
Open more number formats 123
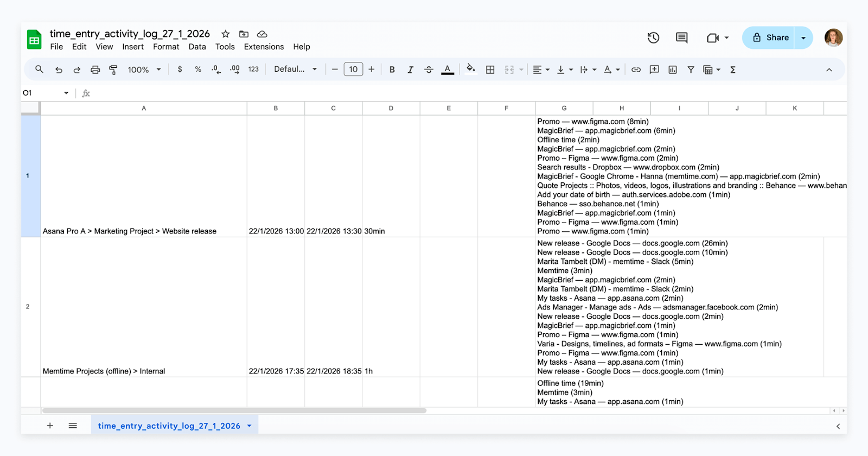pyautogui.click(x=253, y=69)
